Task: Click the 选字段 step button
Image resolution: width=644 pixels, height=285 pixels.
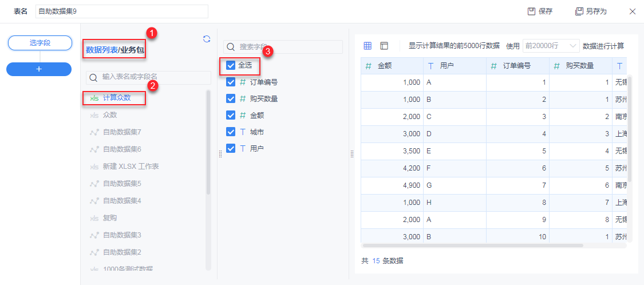Action: (x=39, y=43)
